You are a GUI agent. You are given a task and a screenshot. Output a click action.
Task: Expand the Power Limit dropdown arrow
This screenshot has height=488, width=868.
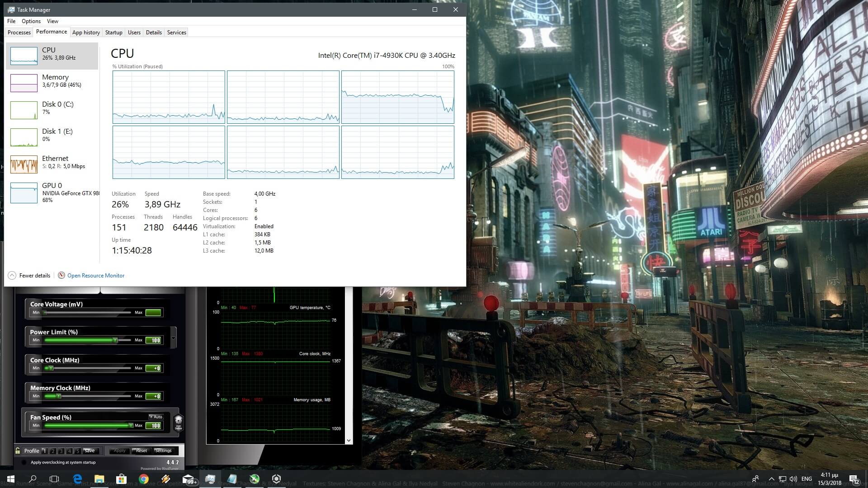173,338
